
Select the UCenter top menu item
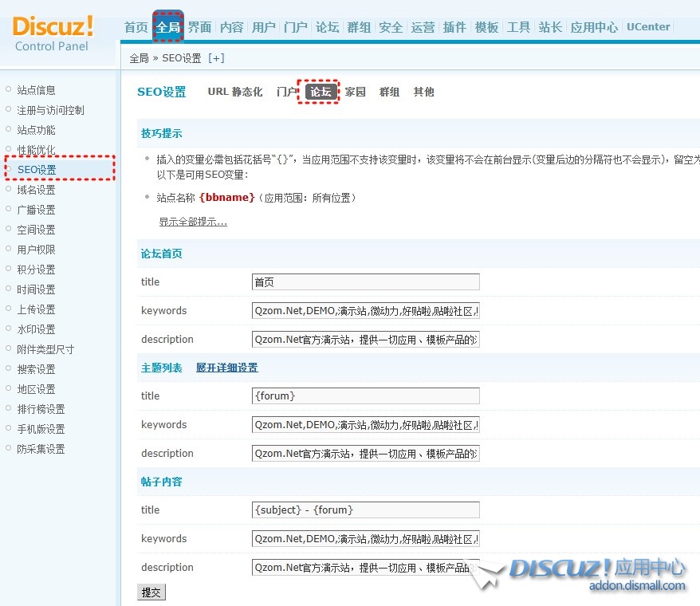648,27
